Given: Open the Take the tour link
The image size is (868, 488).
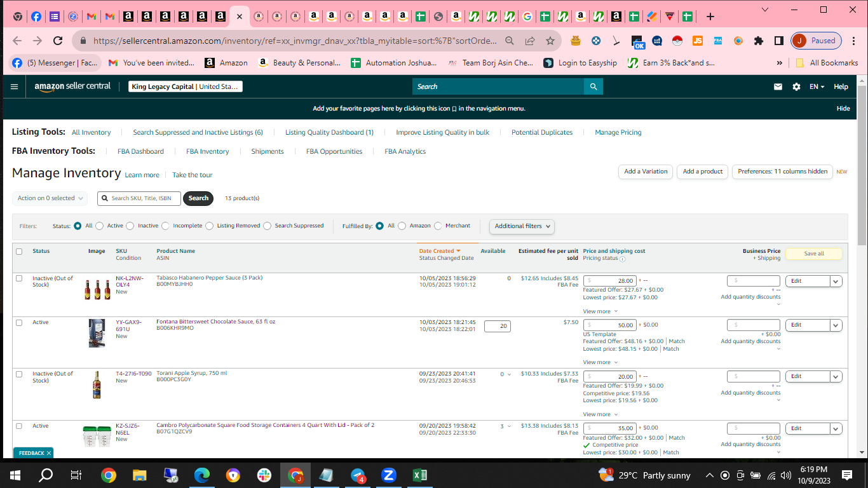Looking at the screenshot, I should tap(193, 175).
